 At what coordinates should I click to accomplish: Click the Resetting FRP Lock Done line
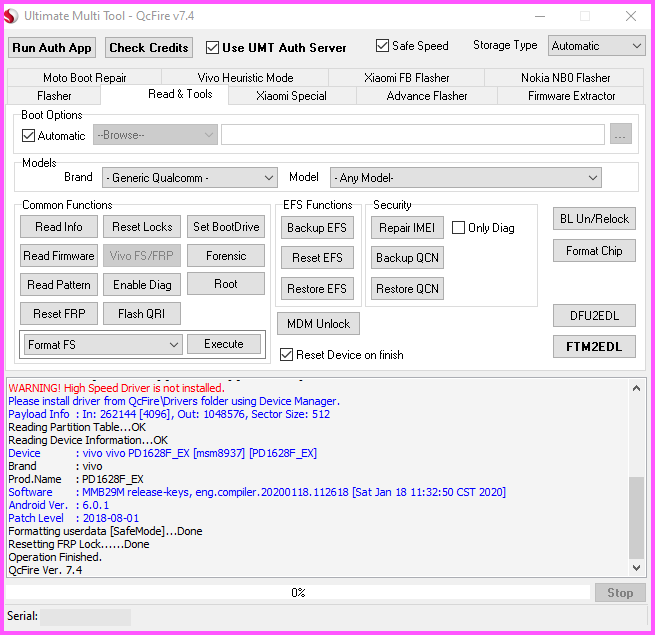click(x=79, y=544)
